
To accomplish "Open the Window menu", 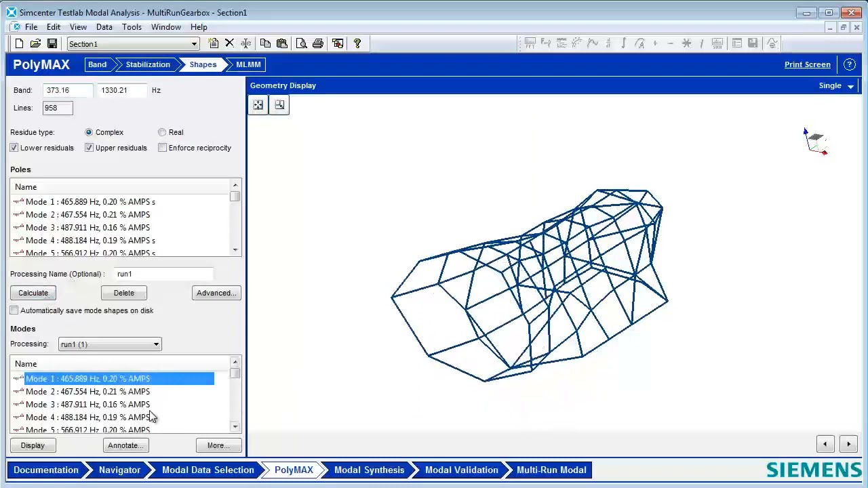I will 165,27.
